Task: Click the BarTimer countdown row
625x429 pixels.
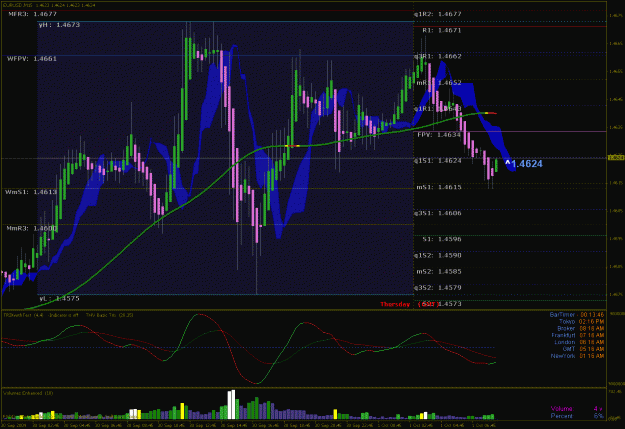Action: pyautogui.click(x=576, y=315)
